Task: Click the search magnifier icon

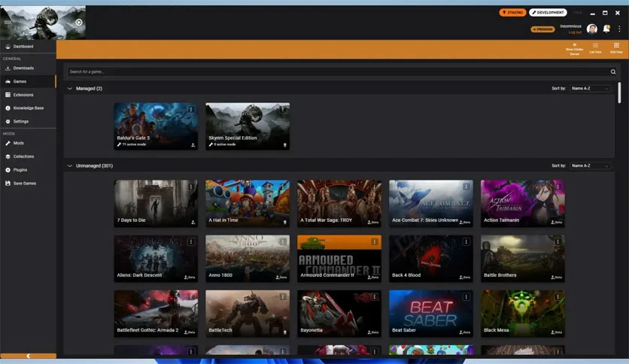Action: click(x=613, y=71)
